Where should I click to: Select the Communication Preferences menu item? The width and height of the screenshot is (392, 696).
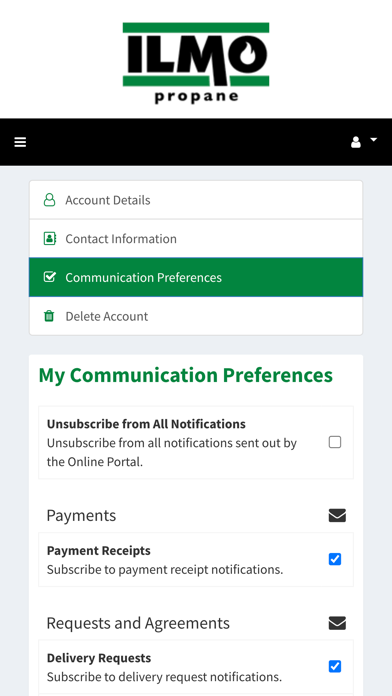click(196, 277)
